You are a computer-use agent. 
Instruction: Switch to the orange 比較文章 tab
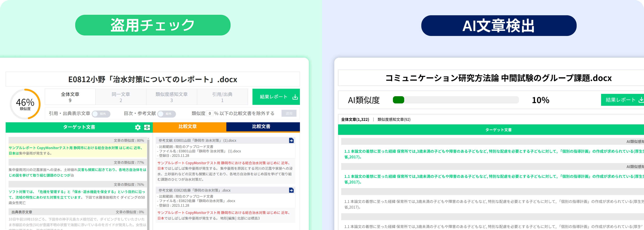point(189,127)
